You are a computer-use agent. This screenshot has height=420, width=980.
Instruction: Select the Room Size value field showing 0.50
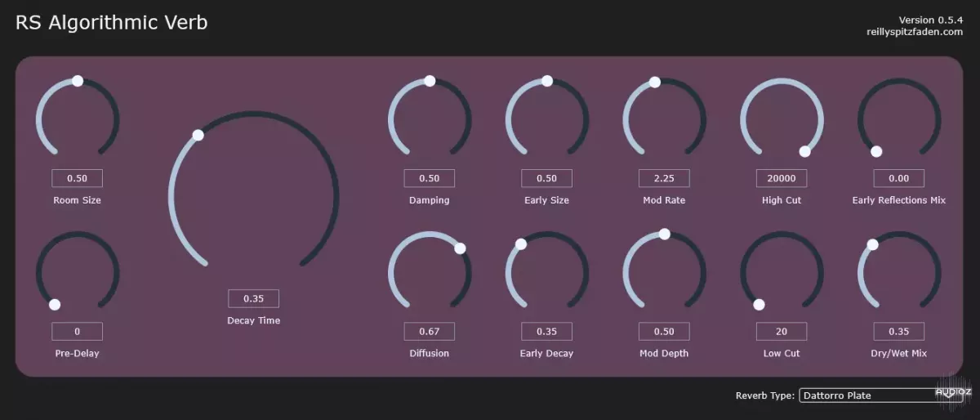point(77,178)
